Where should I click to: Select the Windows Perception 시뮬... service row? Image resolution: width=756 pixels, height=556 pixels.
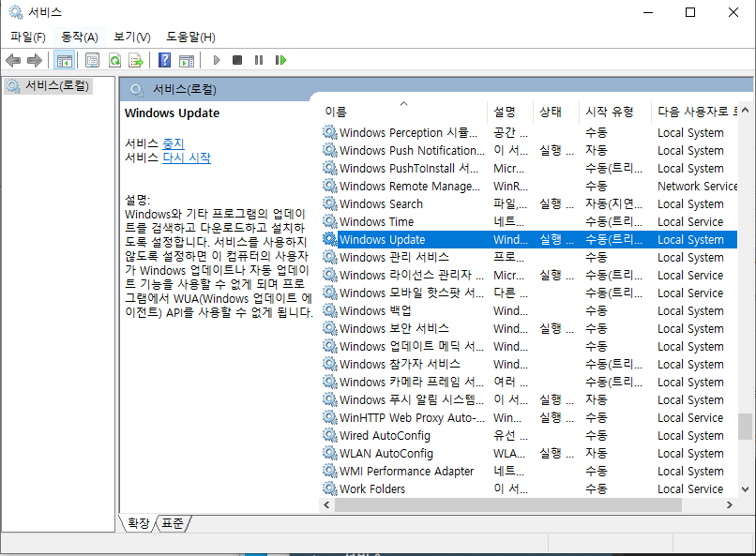pos(529,132)
